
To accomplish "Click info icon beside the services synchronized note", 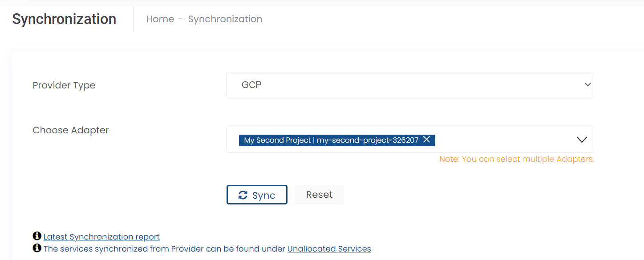I will click(x=37, y=248).
